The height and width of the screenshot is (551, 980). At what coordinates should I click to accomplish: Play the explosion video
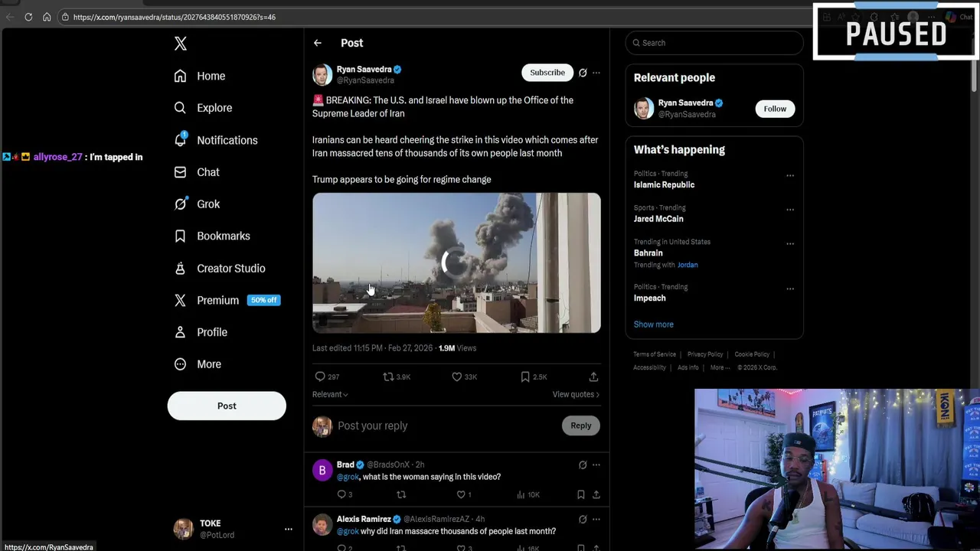(x=456, y=262)
